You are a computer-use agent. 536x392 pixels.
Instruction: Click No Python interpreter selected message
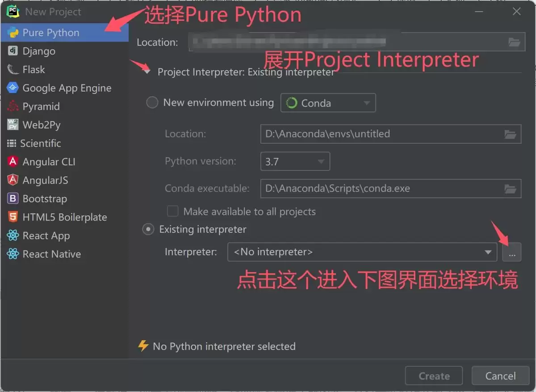(224, 346)
